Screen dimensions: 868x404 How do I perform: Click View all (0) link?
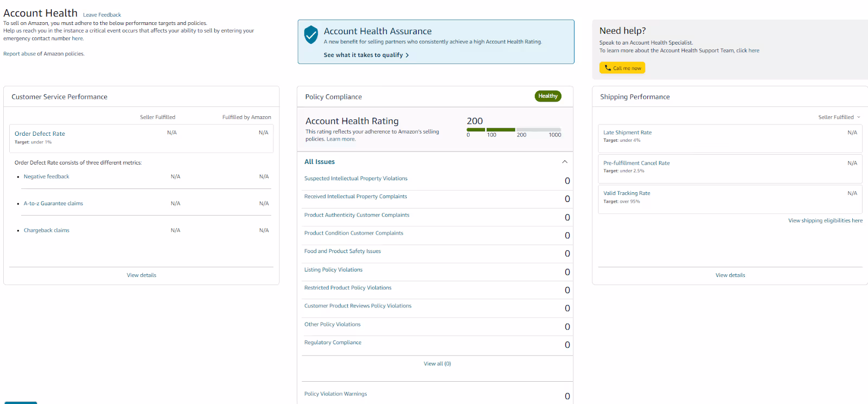coord(437,364)
